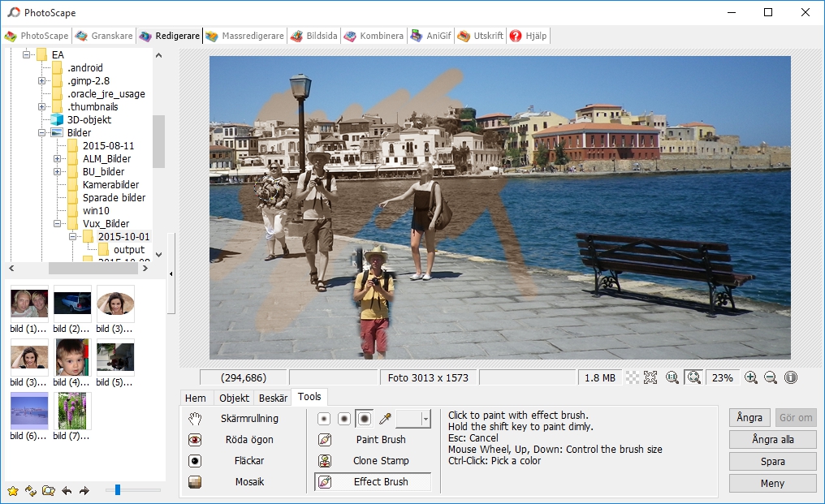Image resolution: width=825 pixels, height=504 pixels.
Task: Click the star favorites icon
Action: coord(13,491)
